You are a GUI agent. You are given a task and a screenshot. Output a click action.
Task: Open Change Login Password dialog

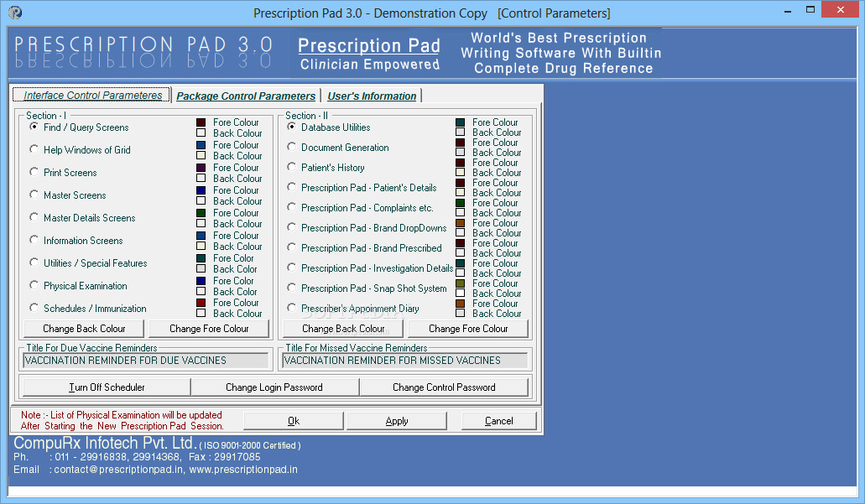(274, 387)
